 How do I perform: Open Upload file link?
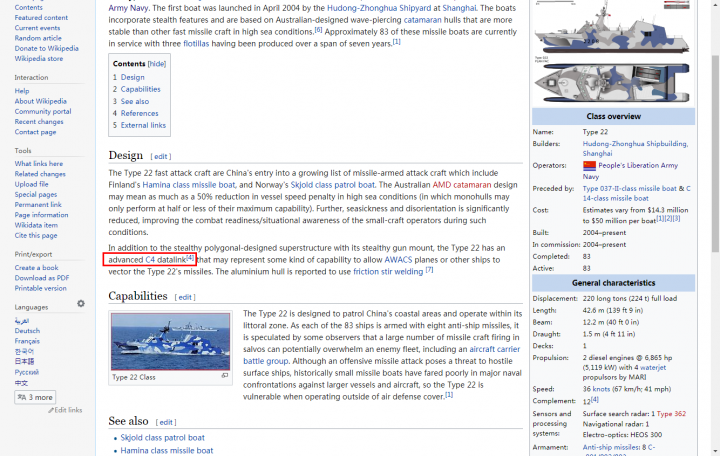31,184
